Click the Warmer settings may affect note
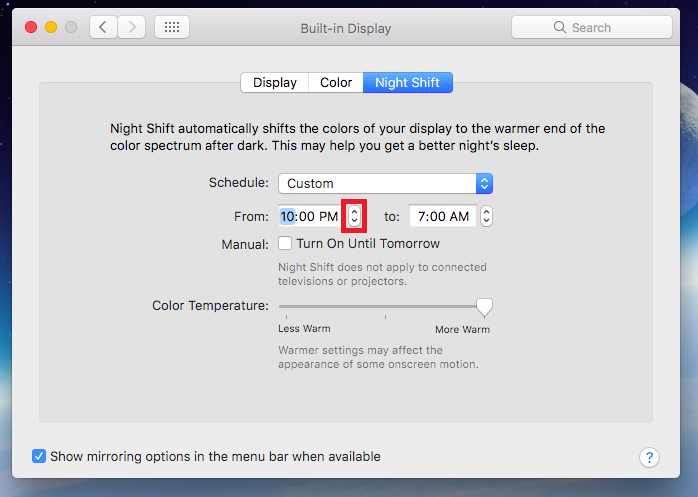Image resolution: width=698 pixels, height=497 pixels. [x=378, y=357]
